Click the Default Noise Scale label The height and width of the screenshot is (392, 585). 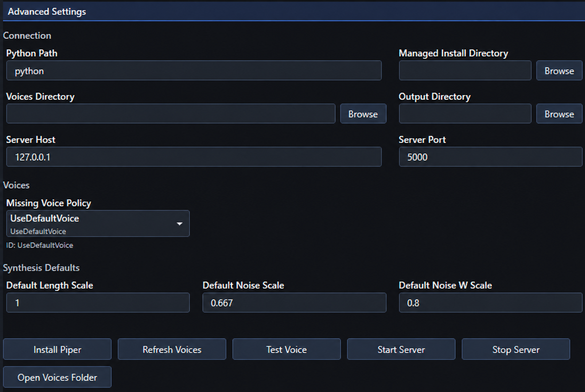tap(243, 285)
